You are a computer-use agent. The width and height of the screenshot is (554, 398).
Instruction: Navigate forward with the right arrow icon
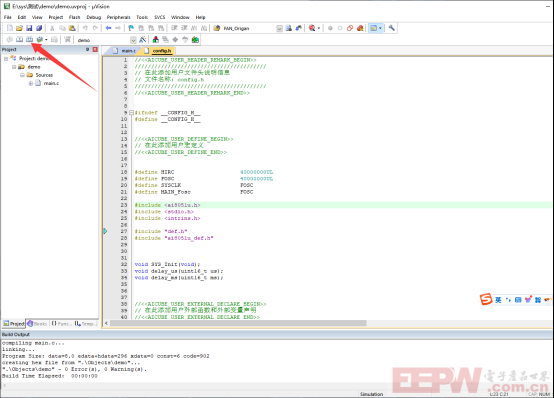pyautogui.click(x=118, y=28)
